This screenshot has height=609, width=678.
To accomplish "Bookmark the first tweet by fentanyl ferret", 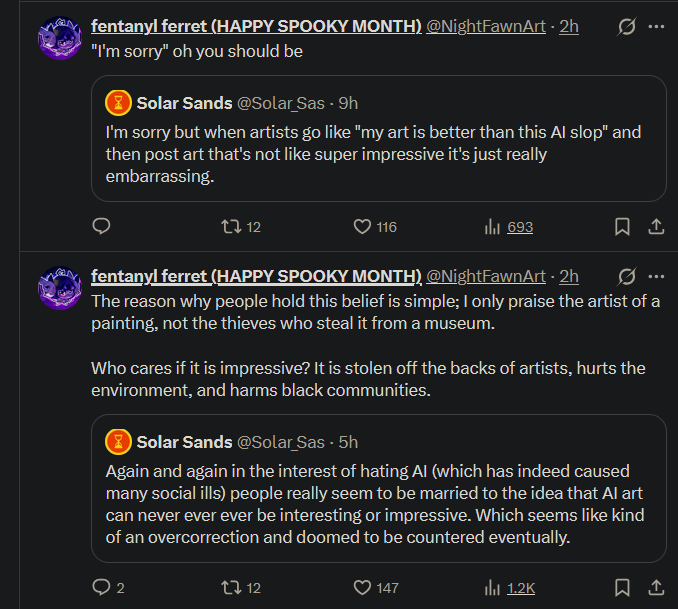I will click(622, 227).
